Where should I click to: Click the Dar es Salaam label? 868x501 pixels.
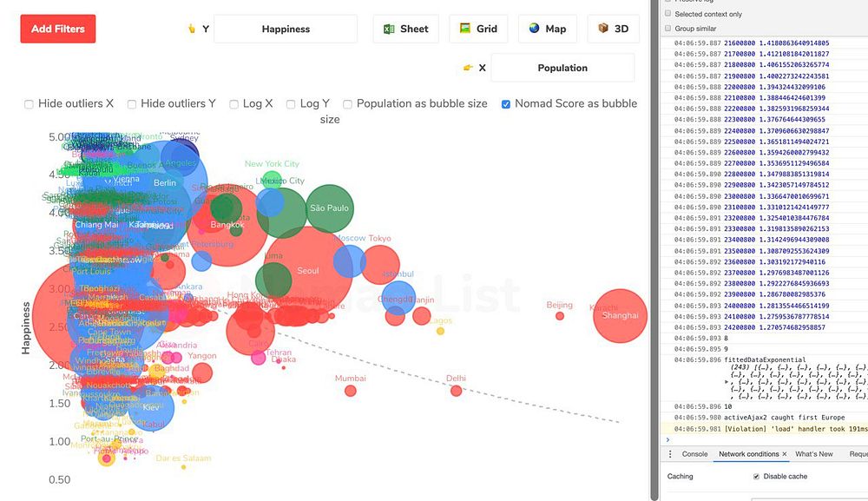[183, 458]
